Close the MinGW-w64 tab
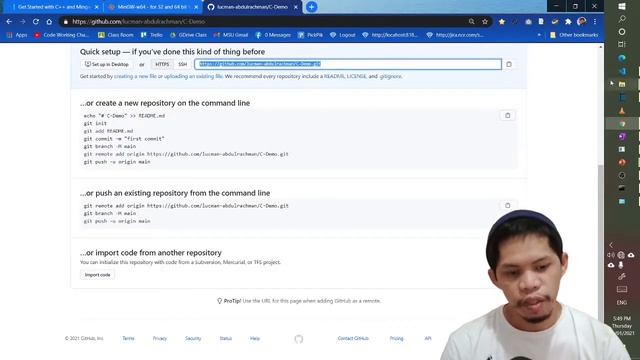This screenshot has width=640, height=360. (x=196, y=7)
